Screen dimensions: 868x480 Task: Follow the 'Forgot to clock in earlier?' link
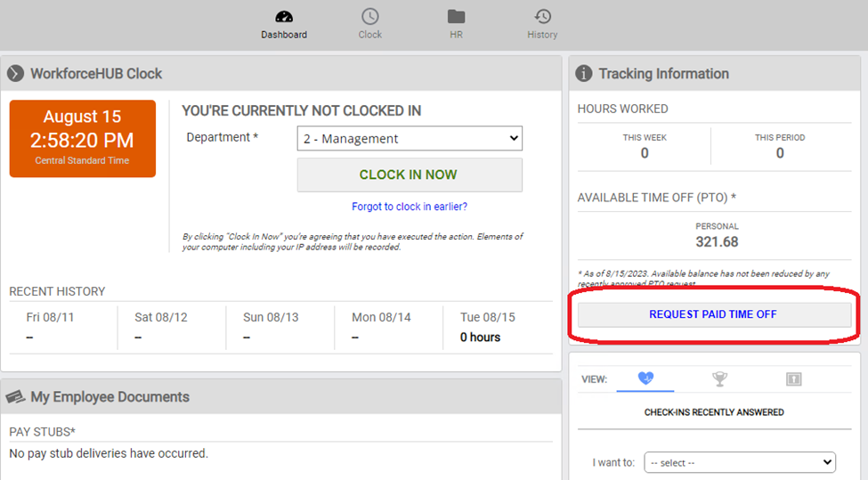tap(410, 207)
